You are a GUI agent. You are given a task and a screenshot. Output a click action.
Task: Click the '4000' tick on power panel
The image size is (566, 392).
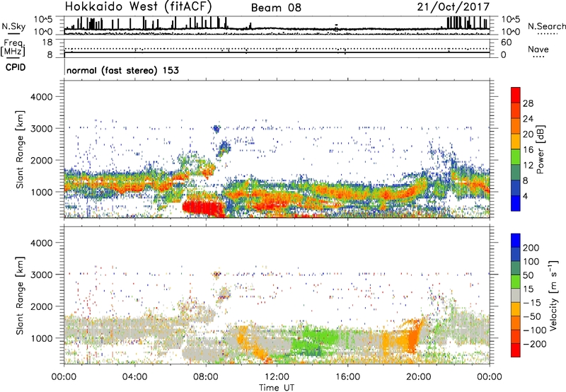pos(42,97)
